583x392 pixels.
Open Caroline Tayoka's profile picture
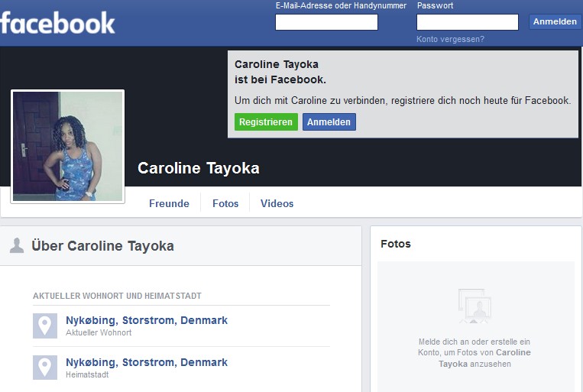click(68, 146)
